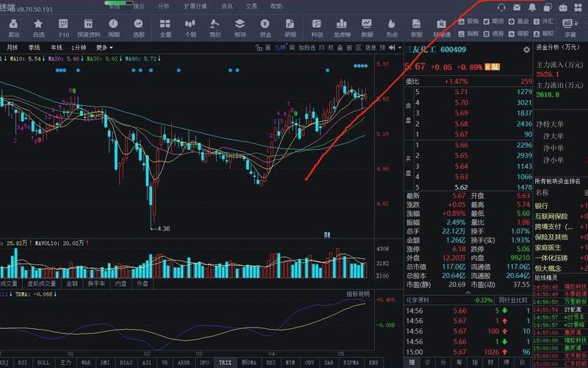
Task: Open the 资讯 news menu
Action: tap(227, 7)
